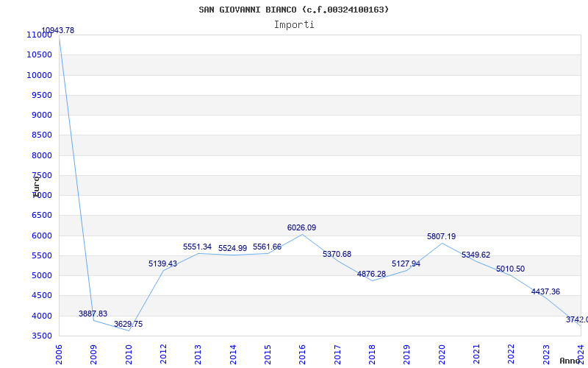The image size is (588, 368).
Task: Click the 10943.78 data label for 2006
Action: pos(57,31)
